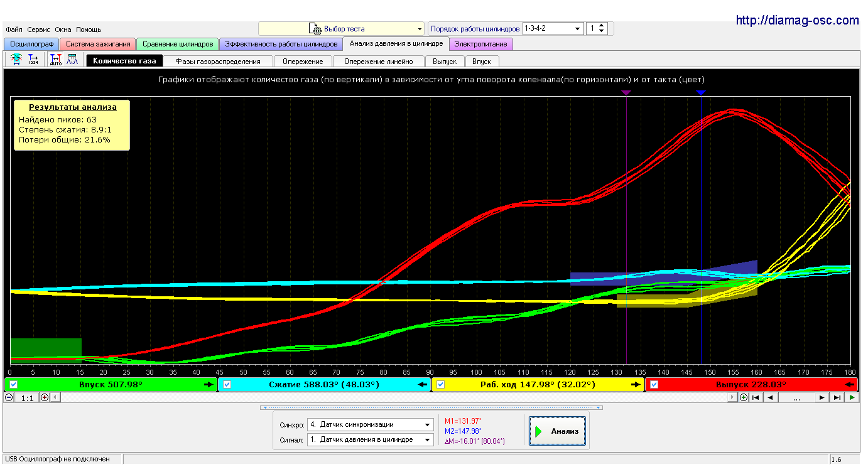Click the green play arrow
This screenshot has height=467, width=868.
tap(852, 397)
